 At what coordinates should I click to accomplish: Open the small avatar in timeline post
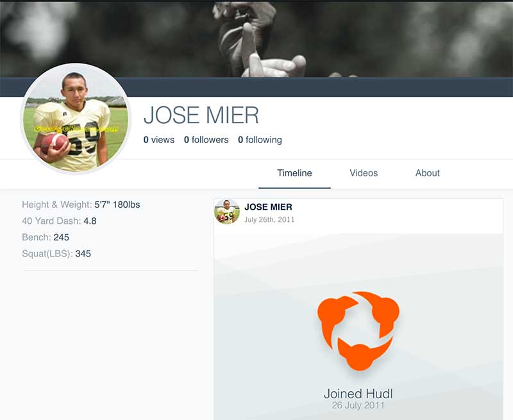pyautogui.click(x=227, y=212)
